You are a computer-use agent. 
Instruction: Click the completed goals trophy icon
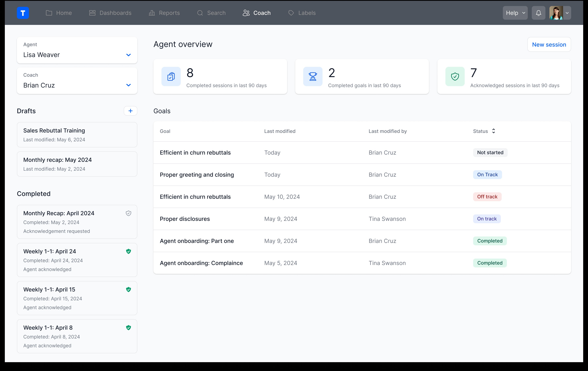tap(312, 76)
